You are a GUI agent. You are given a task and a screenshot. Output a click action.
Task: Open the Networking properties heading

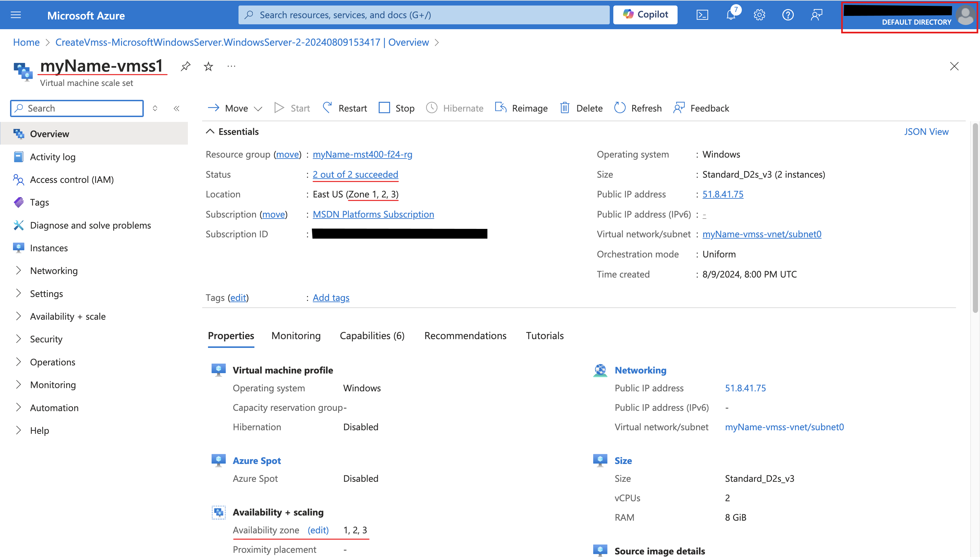point(641,370)
